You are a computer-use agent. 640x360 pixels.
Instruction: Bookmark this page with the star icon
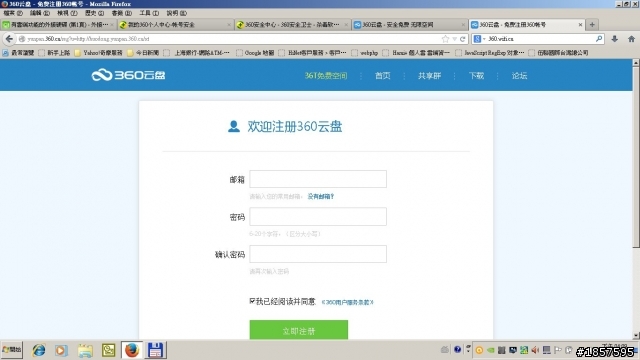(445, 39)
